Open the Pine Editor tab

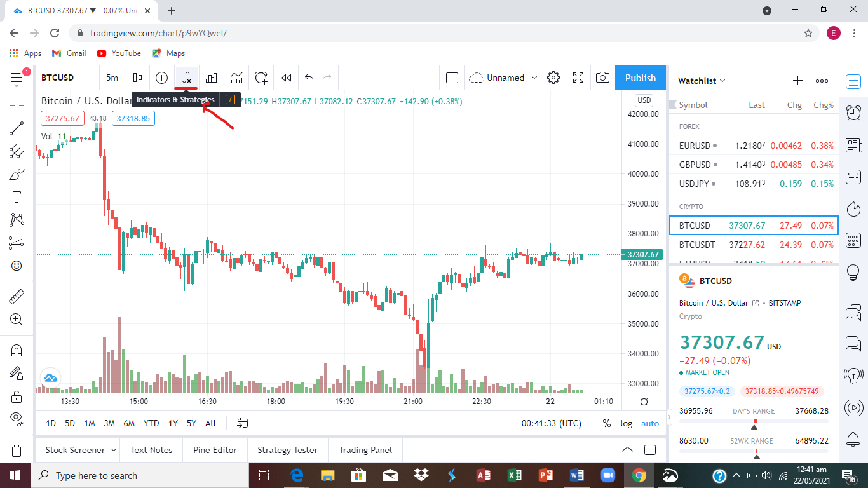coord(215,450)
